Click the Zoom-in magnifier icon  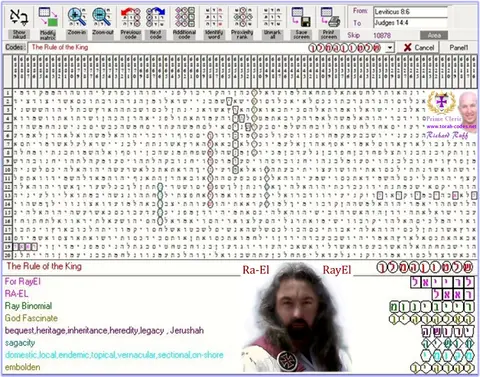pos(77,17)
